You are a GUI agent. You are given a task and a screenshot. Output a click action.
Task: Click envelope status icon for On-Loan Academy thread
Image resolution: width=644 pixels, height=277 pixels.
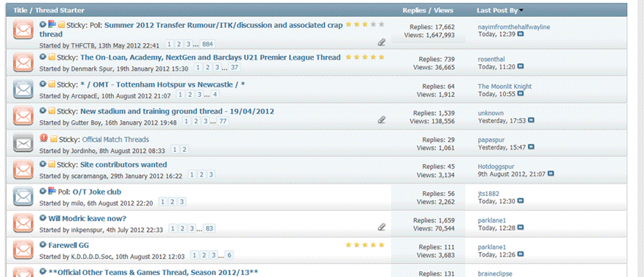point(23,62)
